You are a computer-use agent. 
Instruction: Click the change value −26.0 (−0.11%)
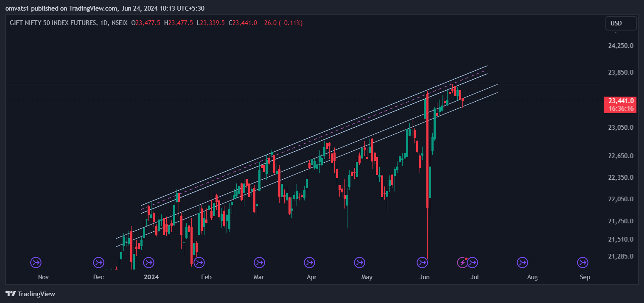(282, 23)
